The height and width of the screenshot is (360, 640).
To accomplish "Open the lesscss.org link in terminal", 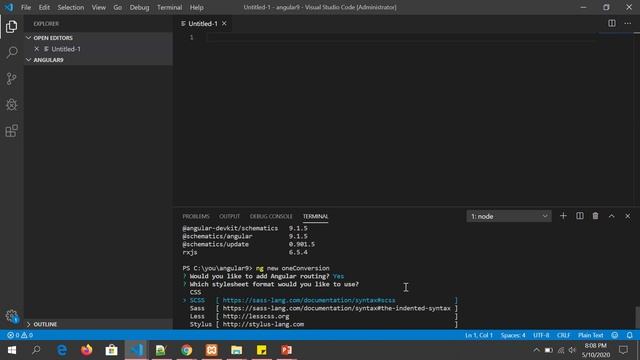I will [x=256, y=316].
